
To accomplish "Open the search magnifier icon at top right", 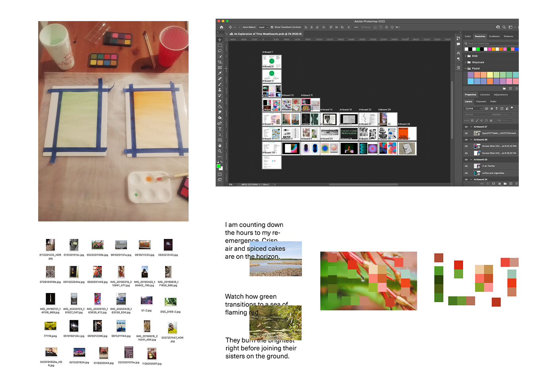I will 504,27.
